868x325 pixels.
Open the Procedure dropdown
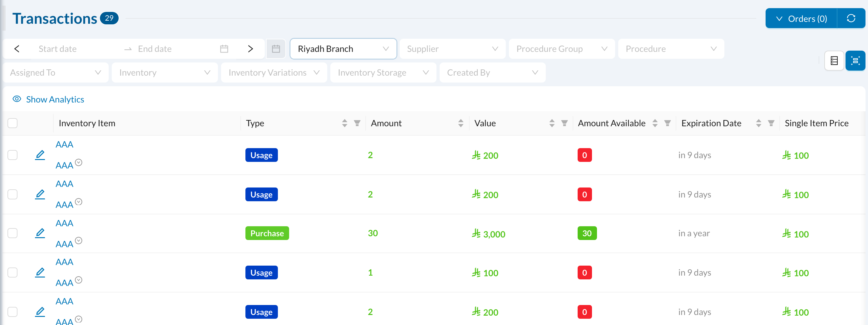point(671,49)
